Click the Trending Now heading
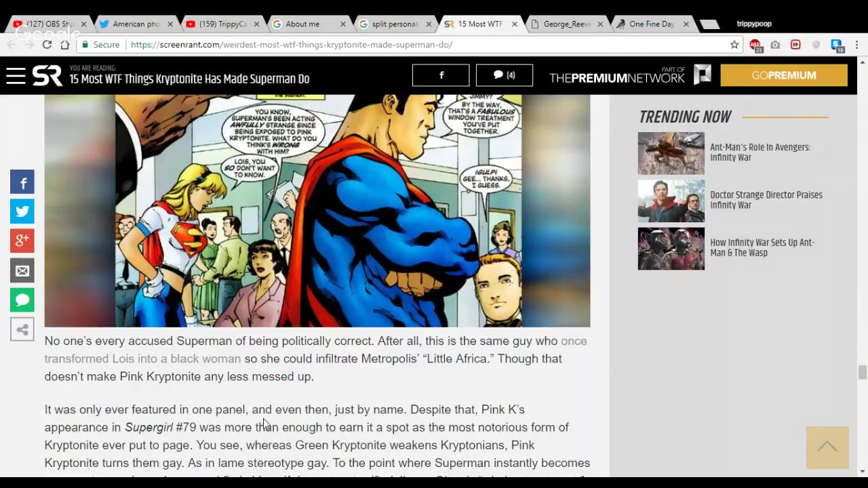Image resolution: width=868 pixels, height=488 pixels. tap(685, 117)
